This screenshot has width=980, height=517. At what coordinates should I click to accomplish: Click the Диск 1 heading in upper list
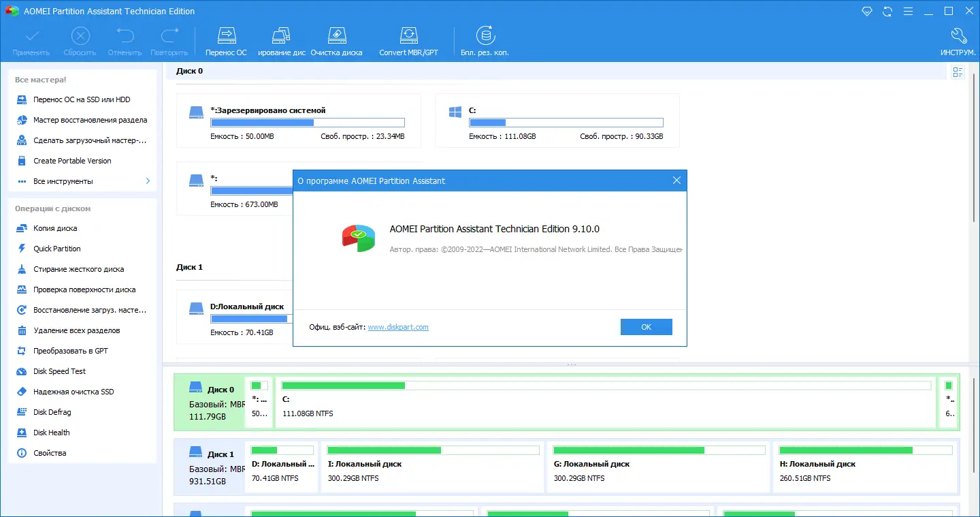coord(189,267)
